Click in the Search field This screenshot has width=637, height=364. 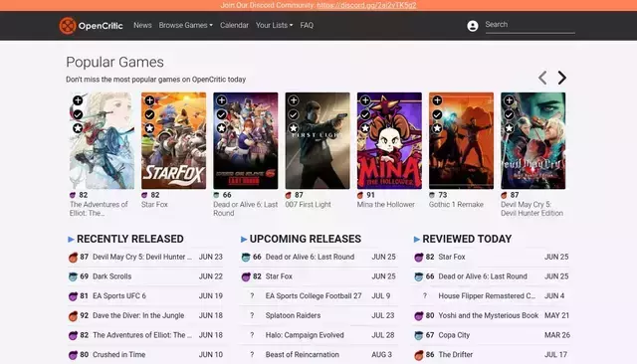531,25
